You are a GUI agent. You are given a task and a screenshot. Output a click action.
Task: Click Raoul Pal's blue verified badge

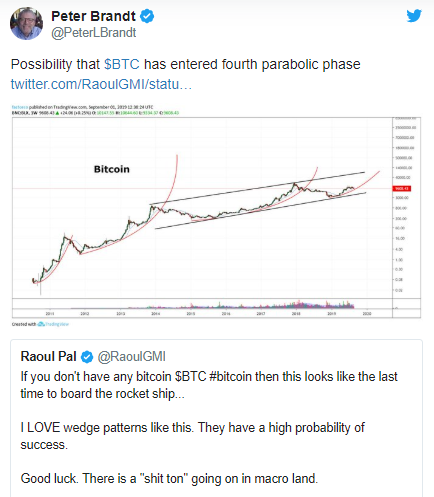pos(87,357)
